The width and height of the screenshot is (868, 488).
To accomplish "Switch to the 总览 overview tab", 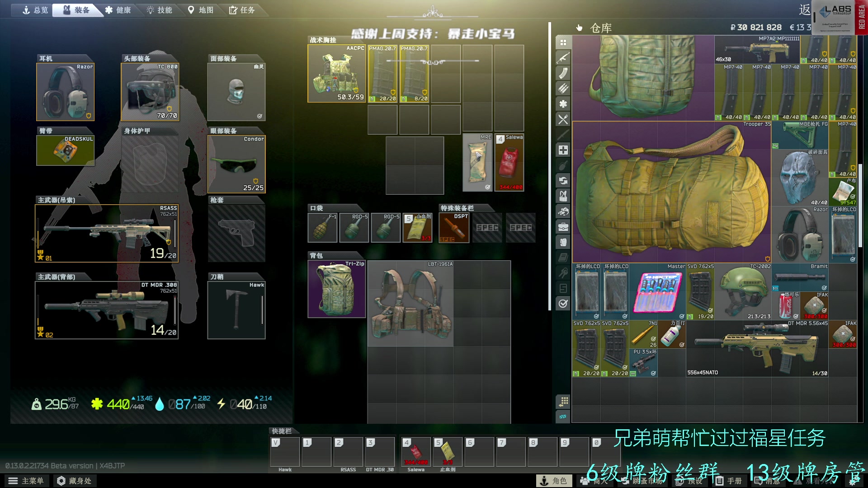I will pyautogui.click(x=35, y=10).
